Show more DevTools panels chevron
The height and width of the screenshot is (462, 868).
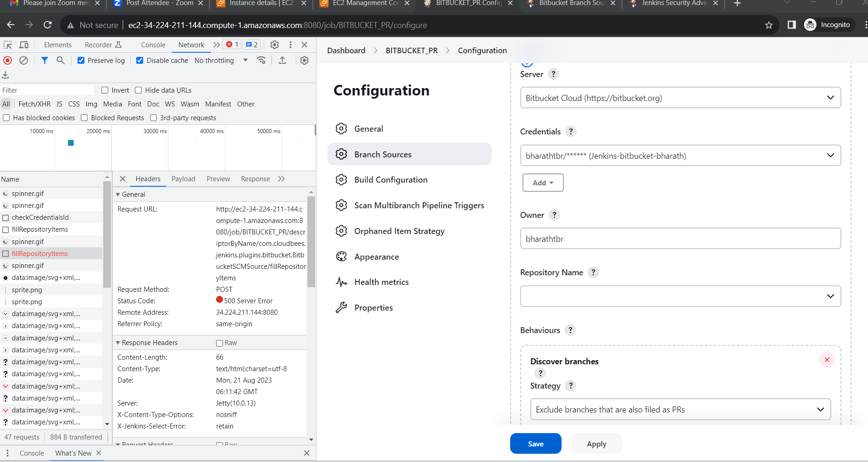click(x=217, y=45)
